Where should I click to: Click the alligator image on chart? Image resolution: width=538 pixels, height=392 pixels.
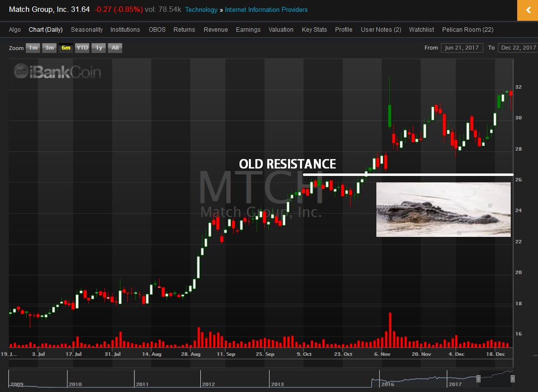(x=443, y=210)
